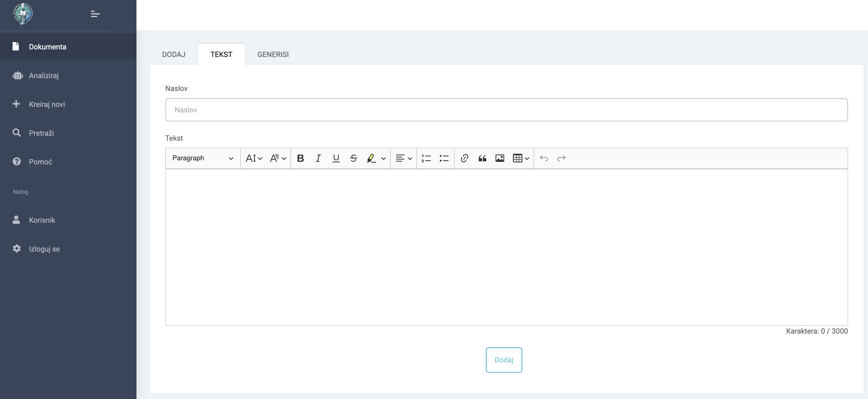Image resolution: width=868 pixels, height=399 pixels.
Task: Apply italic formatting
Action: coord(318,158)
